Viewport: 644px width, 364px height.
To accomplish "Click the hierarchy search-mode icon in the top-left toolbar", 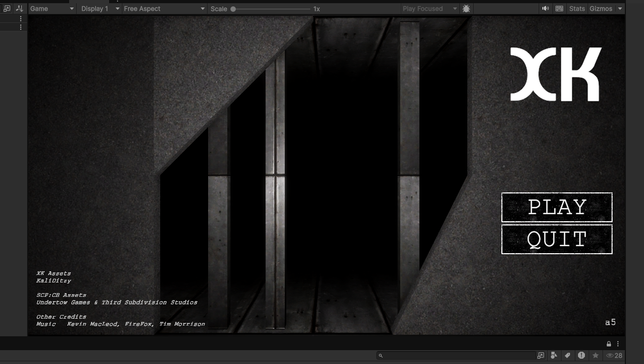I will pos(20,9).
